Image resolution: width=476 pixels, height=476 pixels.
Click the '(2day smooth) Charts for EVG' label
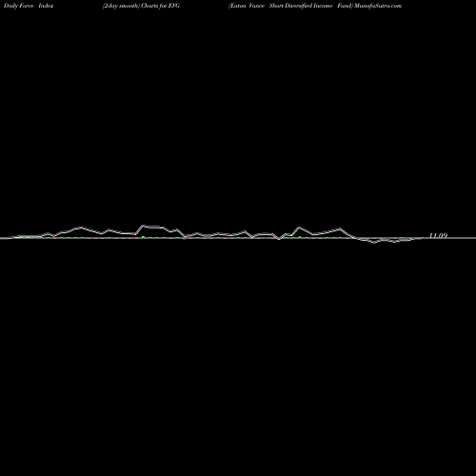click(141, 6)
